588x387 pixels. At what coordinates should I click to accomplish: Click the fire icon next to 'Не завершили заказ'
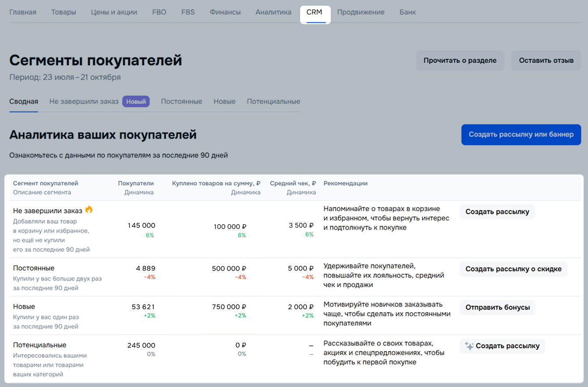[x=89, y=210]
